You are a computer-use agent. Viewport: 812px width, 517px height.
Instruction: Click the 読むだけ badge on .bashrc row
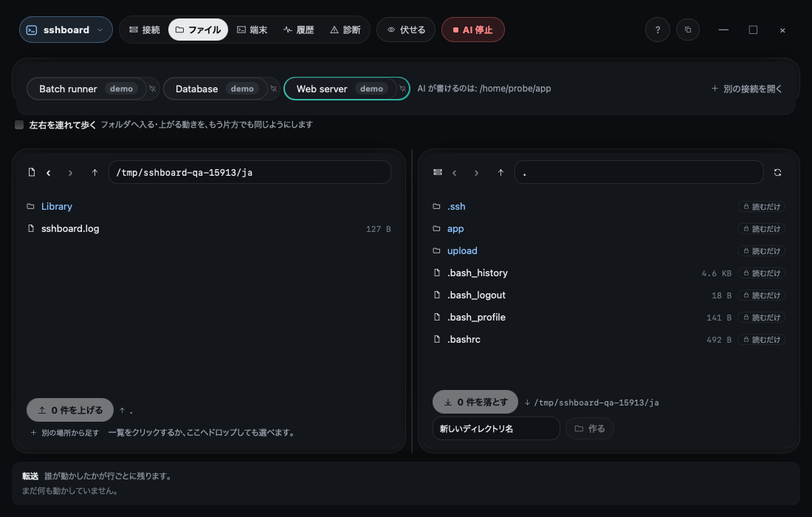tap(761, 340)
